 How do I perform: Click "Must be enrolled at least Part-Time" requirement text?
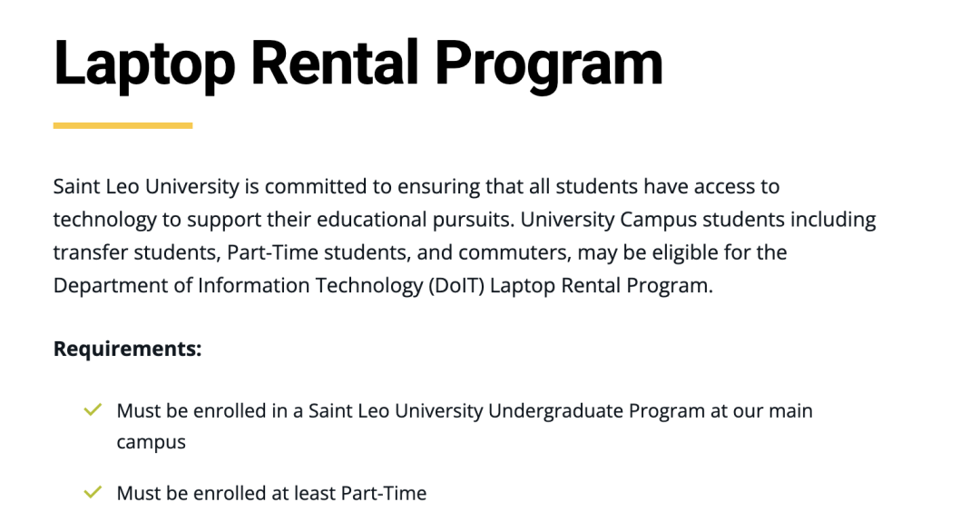tap(271, 493)
